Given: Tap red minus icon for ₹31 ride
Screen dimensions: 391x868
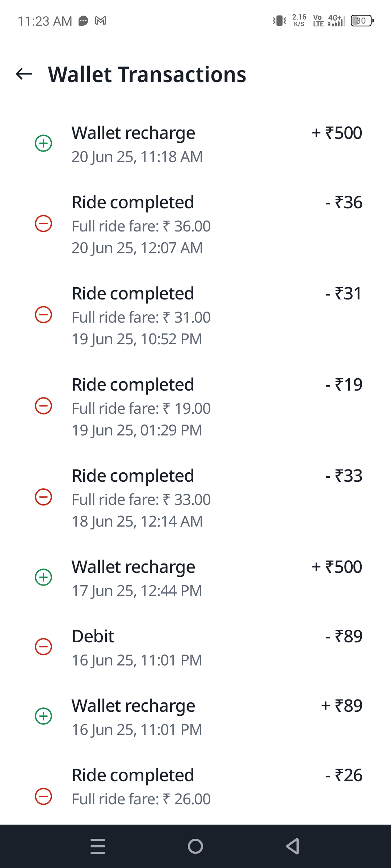Looking at the screenshot, I should 43,315.
